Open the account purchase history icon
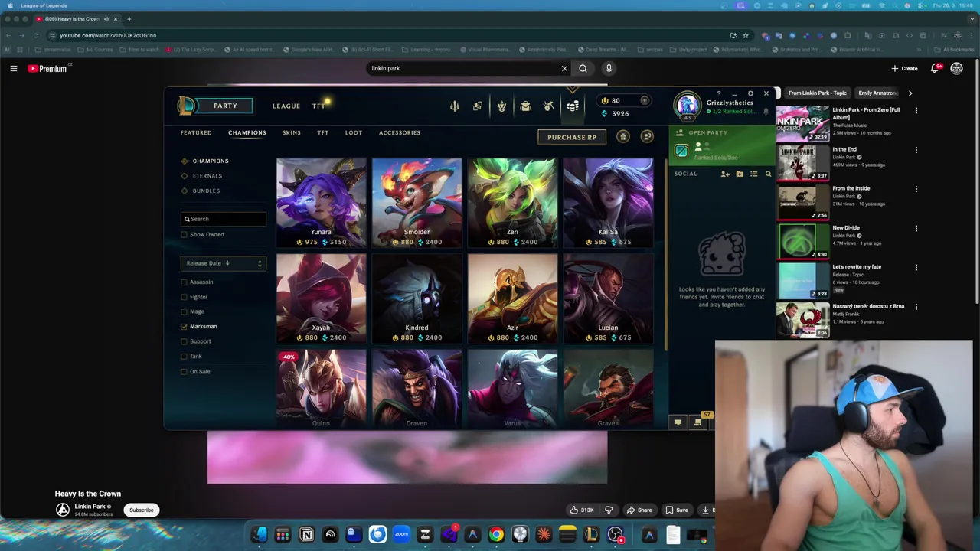The image size is (980, 551). click(x=647, y=137)
